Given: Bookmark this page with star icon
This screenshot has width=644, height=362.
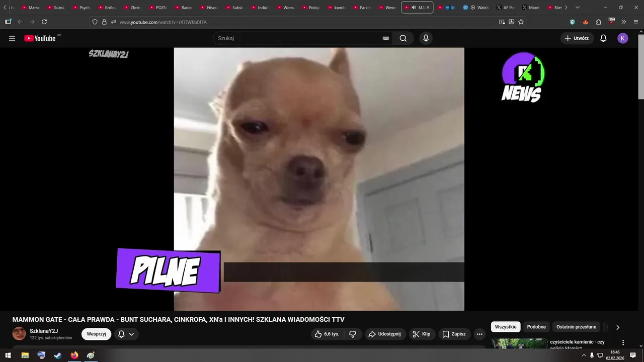Looking at the screenshot, I should [521, 22].
